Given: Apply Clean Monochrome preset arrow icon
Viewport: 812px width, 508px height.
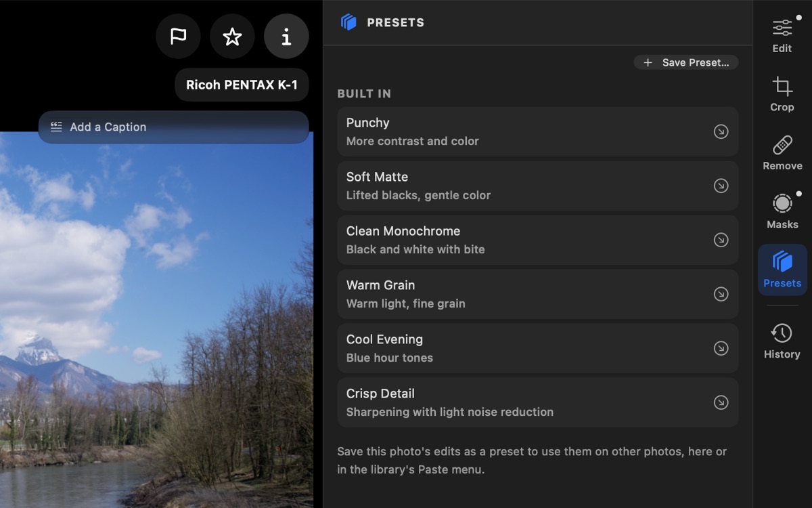Looking at the screenshot, I should [721, 240].
